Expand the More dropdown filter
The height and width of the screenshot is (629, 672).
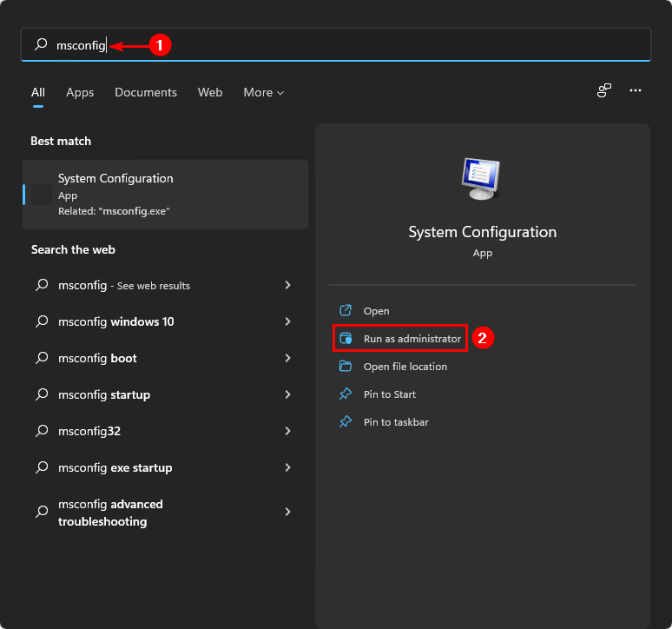(x=264, y=93)
